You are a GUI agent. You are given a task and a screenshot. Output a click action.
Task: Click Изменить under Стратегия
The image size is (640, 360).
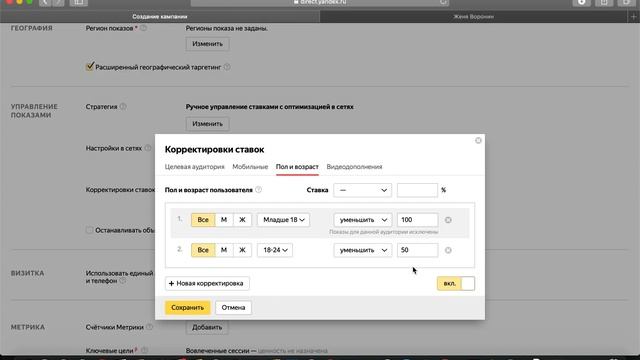coord(207,124)
